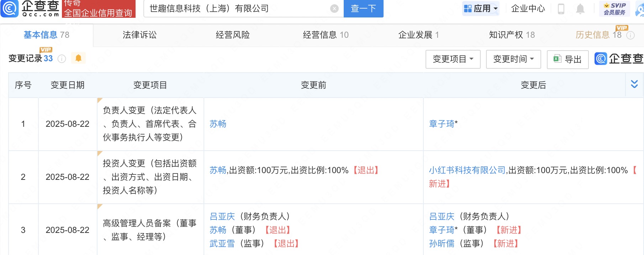Click the info icon beside 变更记录 33
Viewport: 644px width, 255px height.
(x=62, y=59)
